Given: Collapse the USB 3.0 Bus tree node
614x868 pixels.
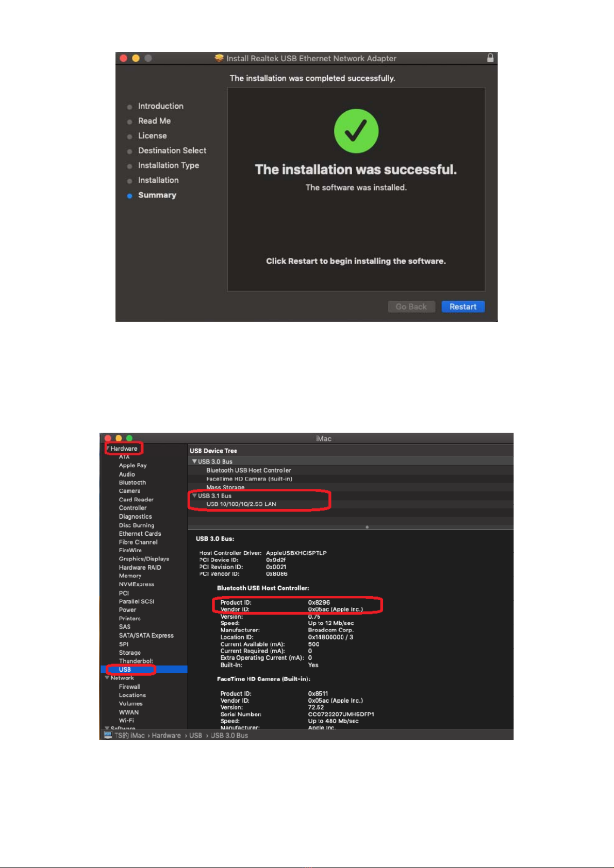Looking at the screenshot, I should 194,462.
